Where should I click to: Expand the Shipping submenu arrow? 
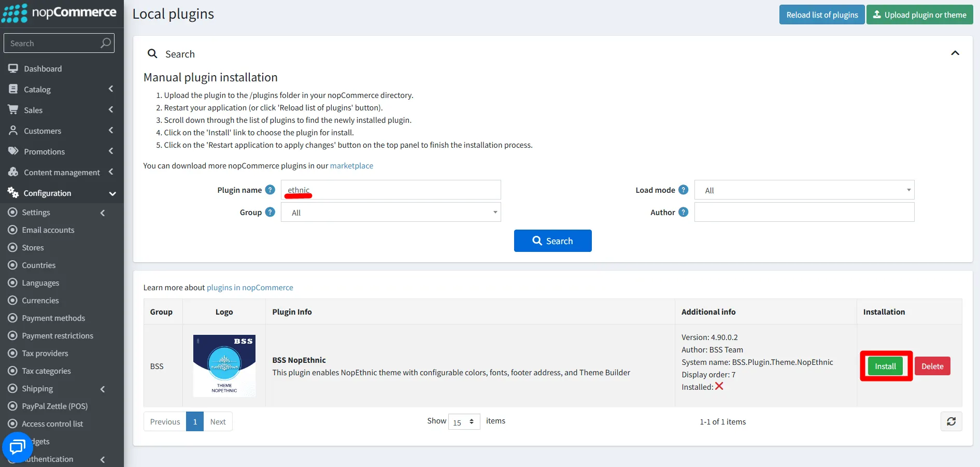coord(103,389)
